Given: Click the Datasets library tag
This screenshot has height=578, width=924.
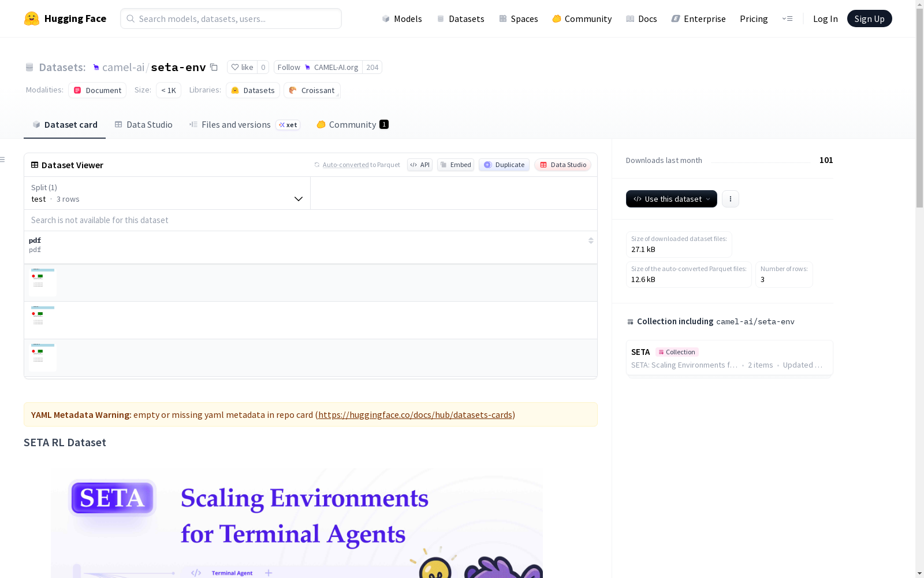Looking at the screenshot, I should (x=253, y=90).
